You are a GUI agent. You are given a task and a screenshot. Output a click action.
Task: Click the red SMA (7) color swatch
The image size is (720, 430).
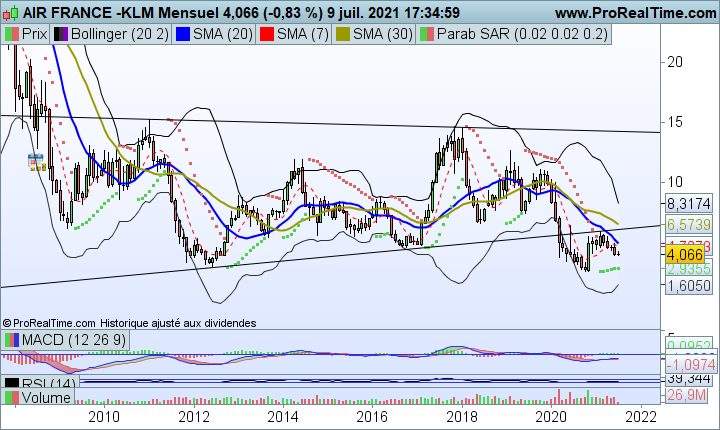[267, 34]
